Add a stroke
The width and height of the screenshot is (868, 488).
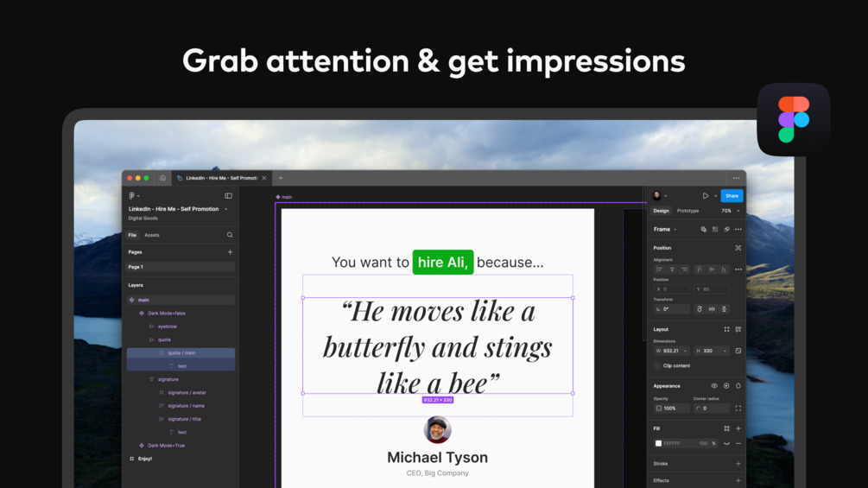click(738, 464)
